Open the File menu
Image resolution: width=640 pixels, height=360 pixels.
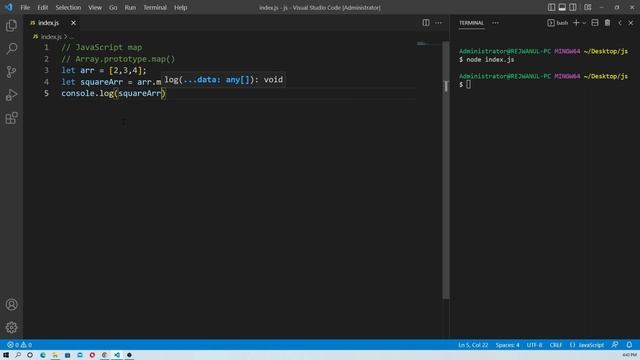(x=25, y=7)
